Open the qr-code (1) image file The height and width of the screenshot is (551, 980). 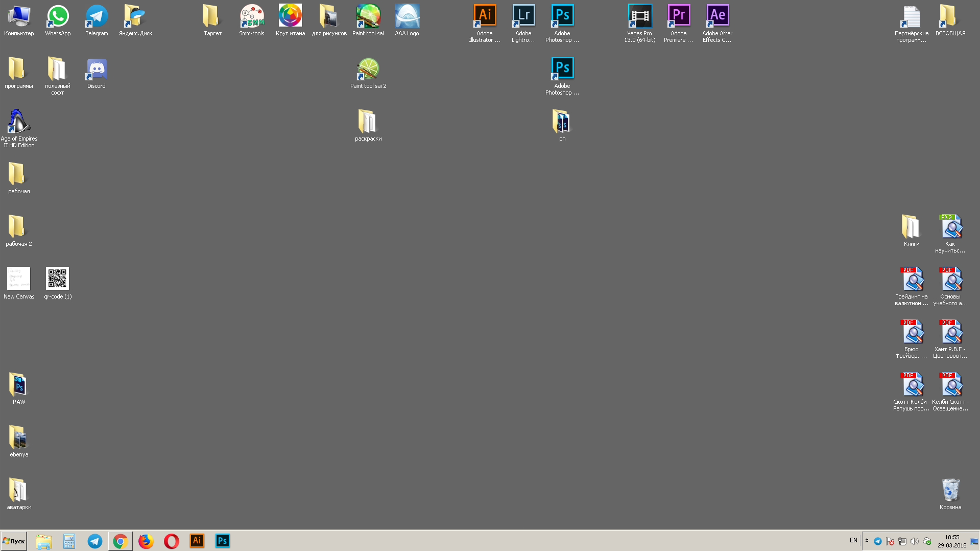point(58,284)
